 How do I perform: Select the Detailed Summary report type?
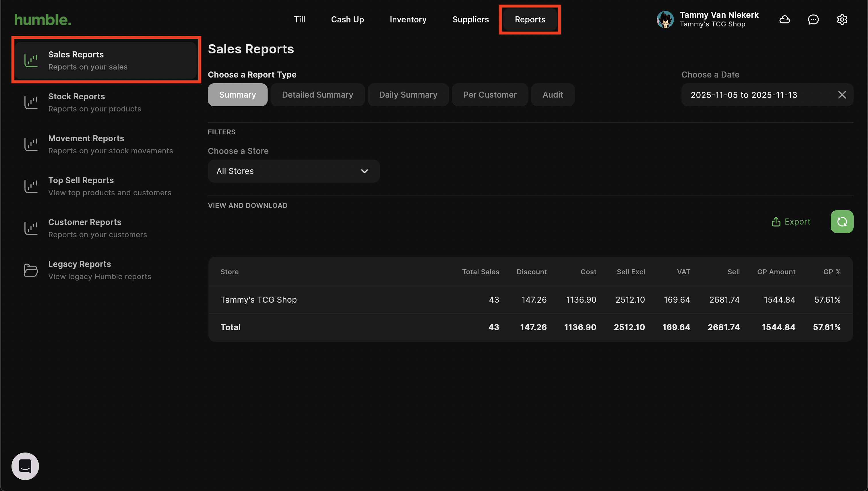pyautogui.click(x=317, y=95)
